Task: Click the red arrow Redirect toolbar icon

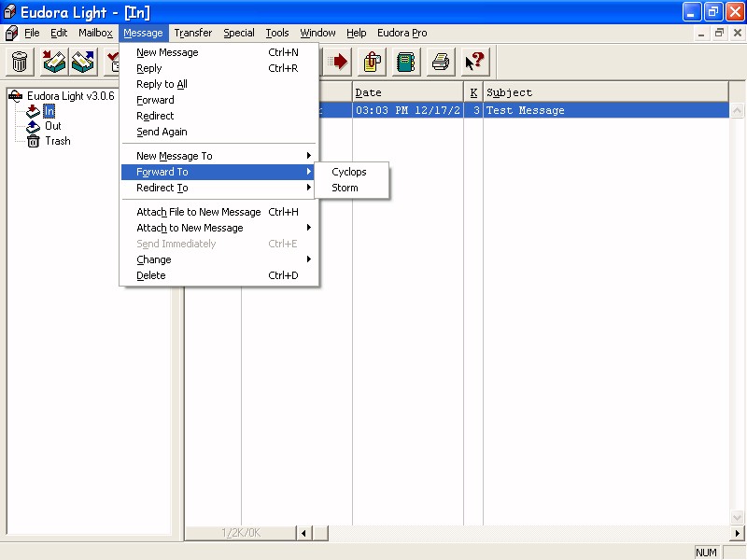Action: (338, 62)
